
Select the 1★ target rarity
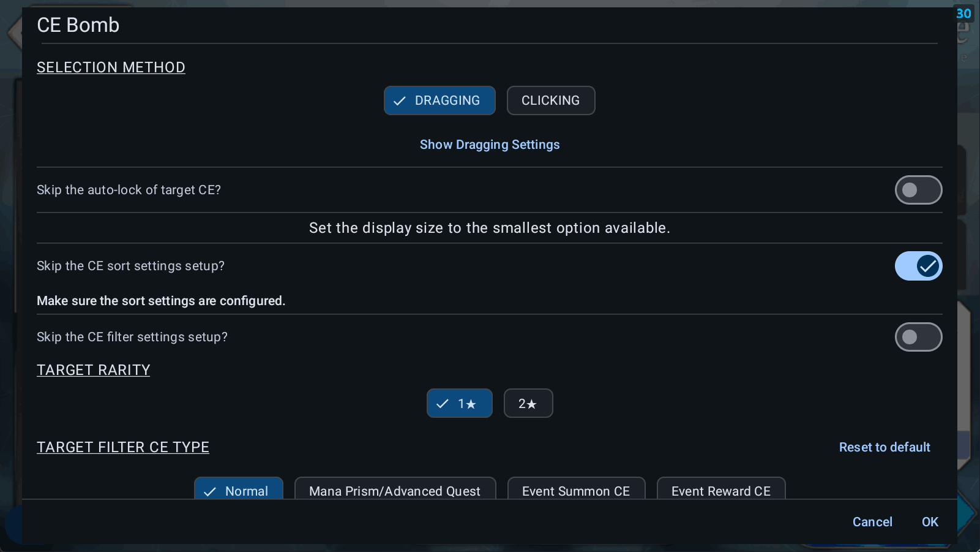click(x=459, y=403)
